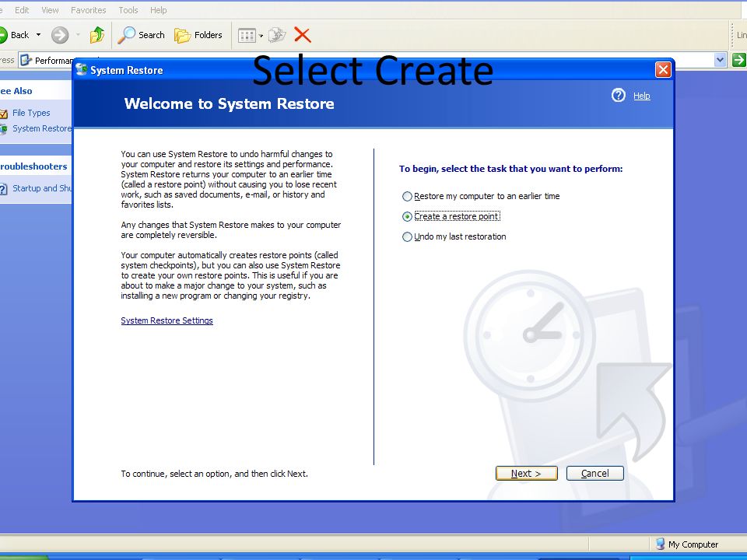Click the green Back arrow icon
The width and height of the screenshot is (747, 560).
click(x=3, y=35)
